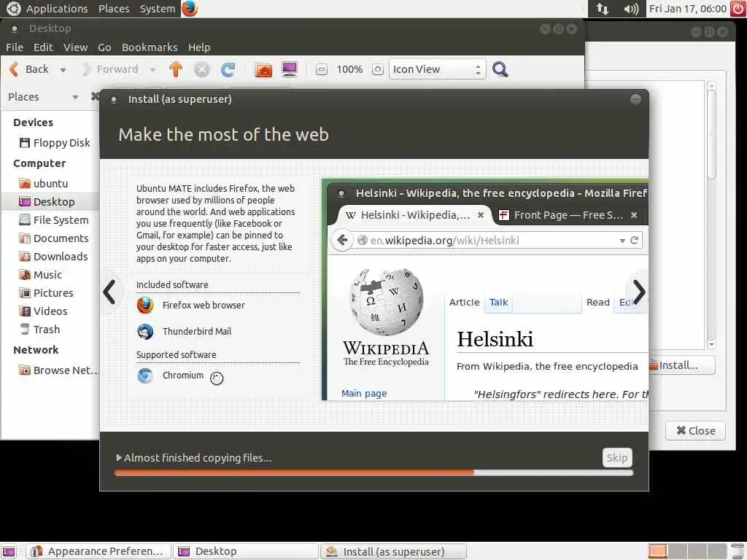747x560 pixels.
Task: Click the Install... button behind installer
Action: [682, 365]
